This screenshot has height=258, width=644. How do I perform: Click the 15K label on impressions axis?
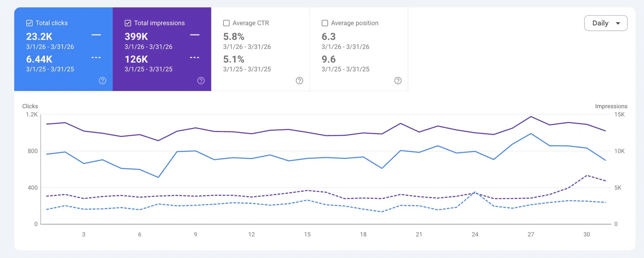click(x=619, y=115)
